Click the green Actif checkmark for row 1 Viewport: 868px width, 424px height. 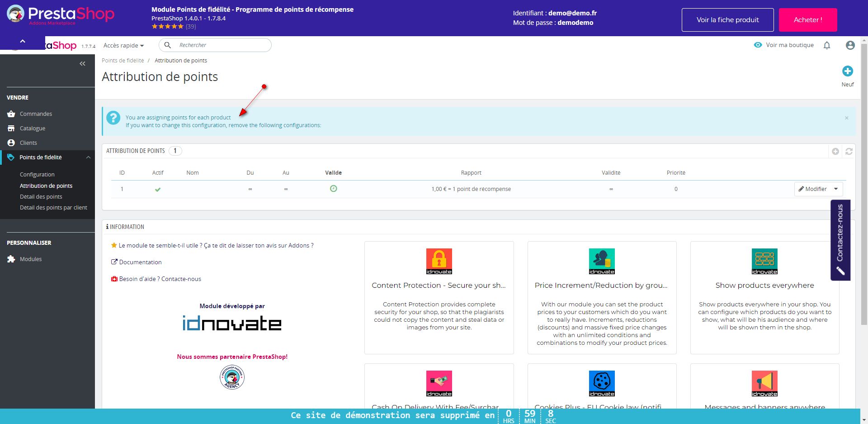[158, 190]
